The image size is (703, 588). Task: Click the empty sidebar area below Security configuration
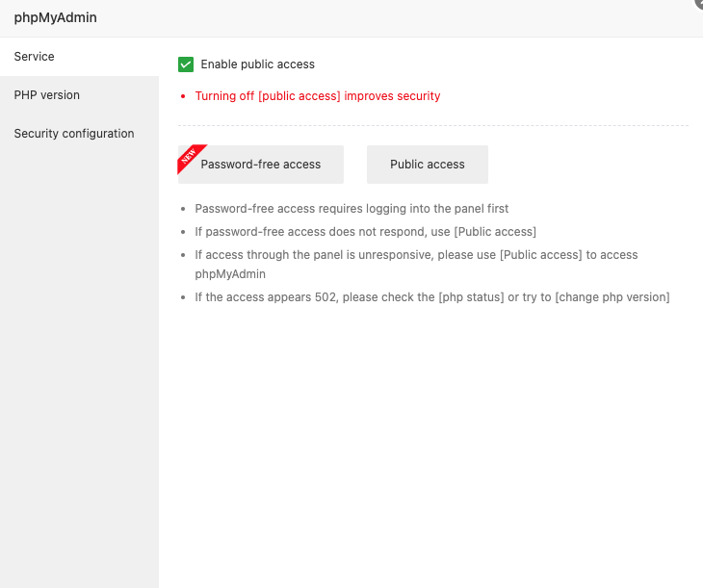pyautogui.click(x=79, y=366)
